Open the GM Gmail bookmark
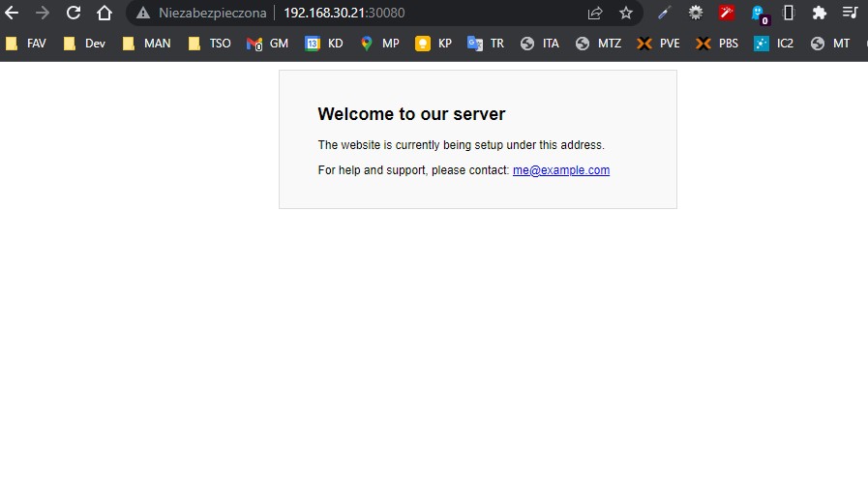 click(268, 44)
